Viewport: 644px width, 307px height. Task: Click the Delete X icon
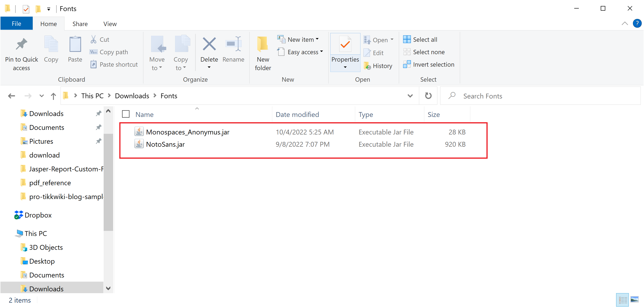click(209, 44)
